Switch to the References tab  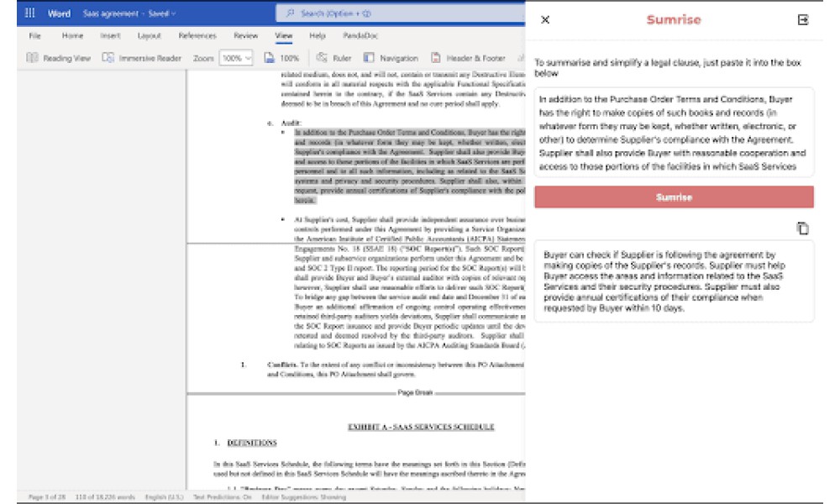tap(197, 35)
